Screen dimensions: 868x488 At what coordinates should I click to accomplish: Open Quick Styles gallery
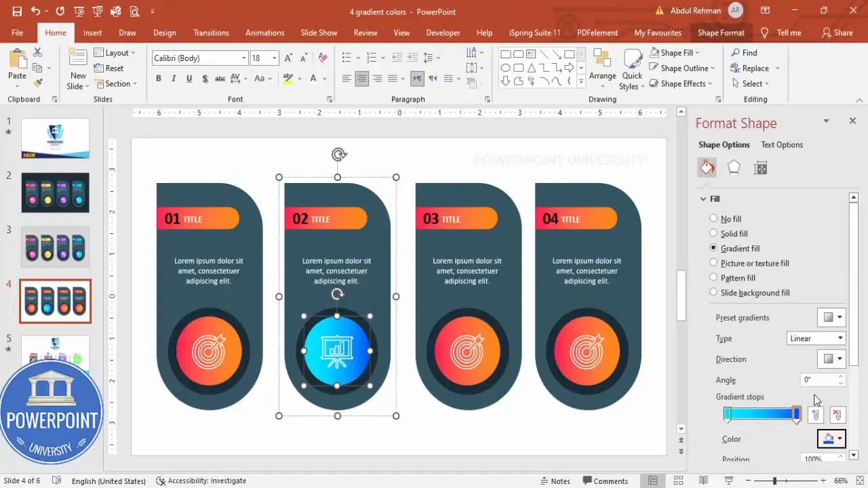(632, 69)
